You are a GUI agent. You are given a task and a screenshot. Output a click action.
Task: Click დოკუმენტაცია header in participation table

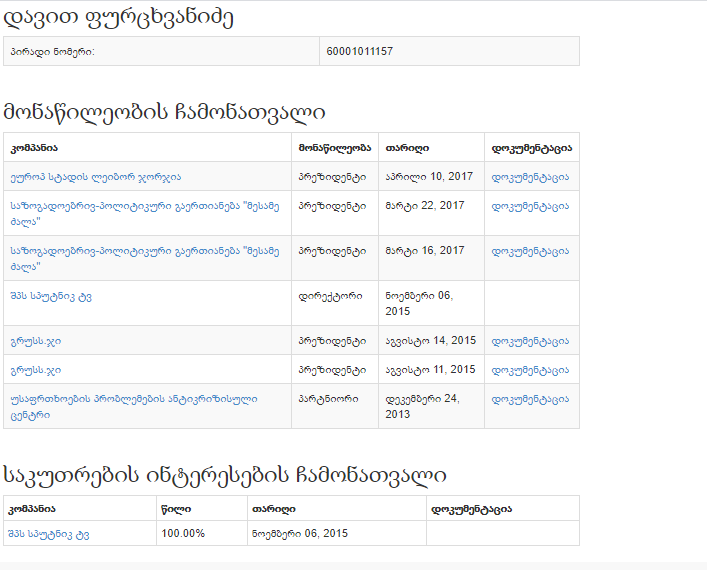click(x=532, y=148)
